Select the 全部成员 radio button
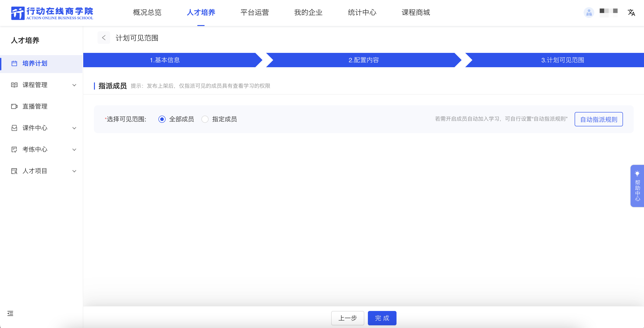The height and width of the screenshot is (328, 644). click(x=162, y=119)
